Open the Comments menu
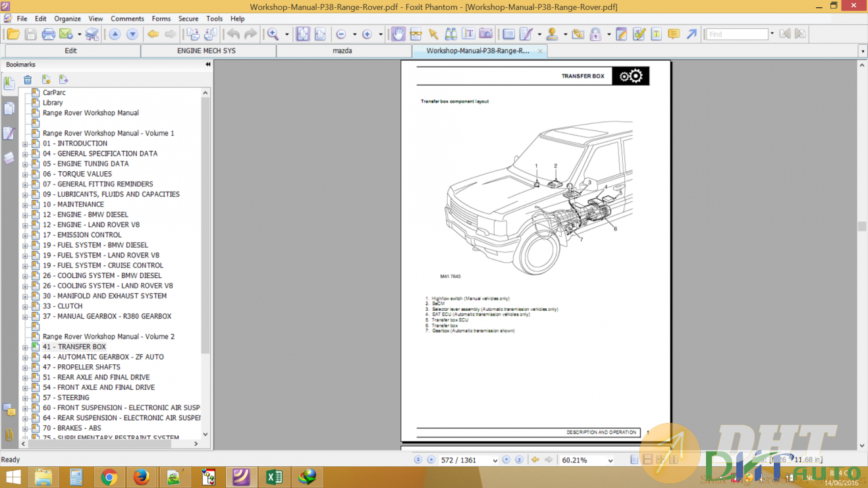This screenshot has width=868, height=488. click(127, 18)
